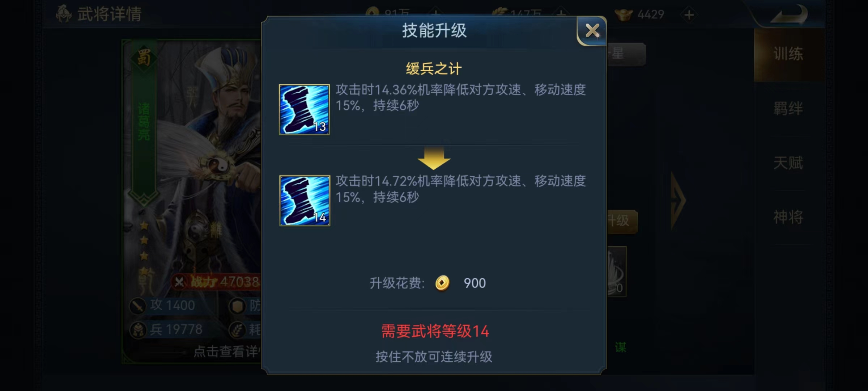
Task: Click the 升级 button behind dialog
Action: point(622,221)
